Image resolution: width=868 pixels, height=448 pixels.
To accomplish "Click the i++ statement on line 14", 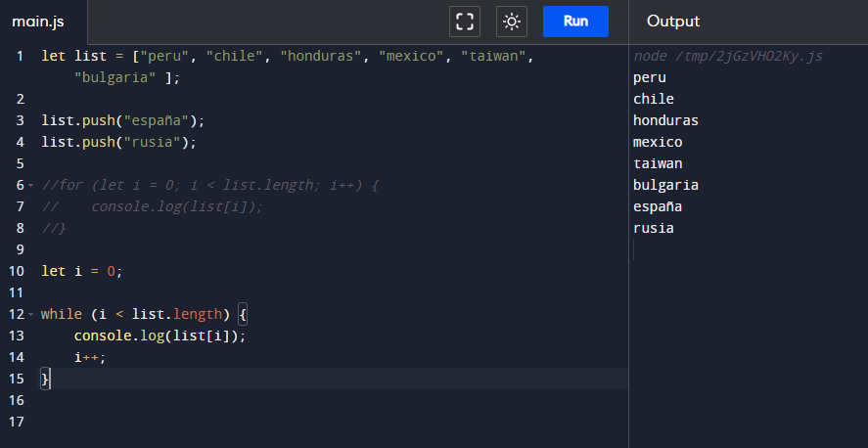I will (x=89, y=357).
